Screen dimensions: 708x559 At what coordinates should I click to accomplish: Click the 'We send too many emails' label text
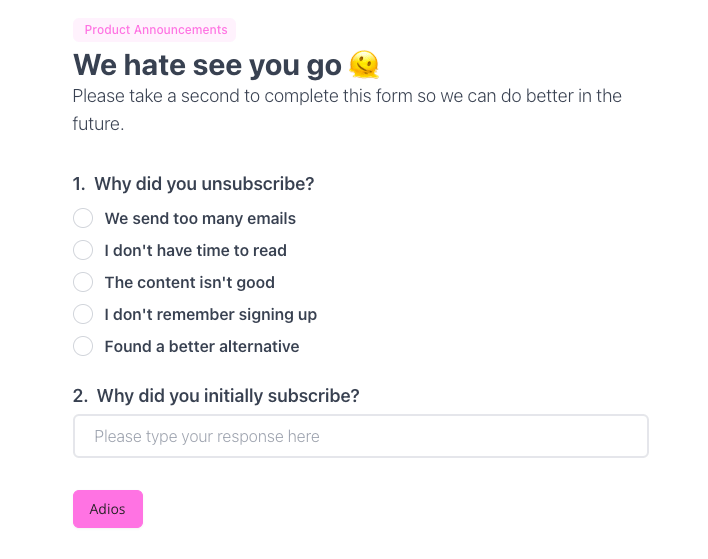pyautogui.click(x=200, y=219)
